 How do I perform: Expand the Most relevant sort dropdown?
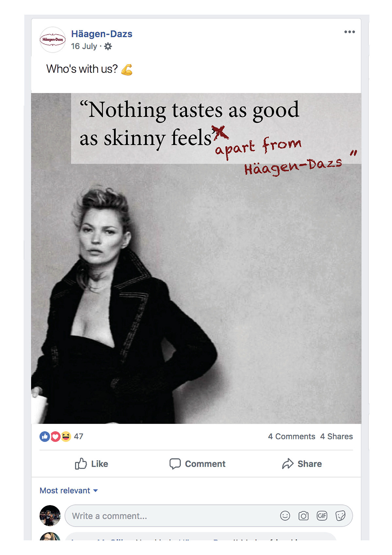69,491
